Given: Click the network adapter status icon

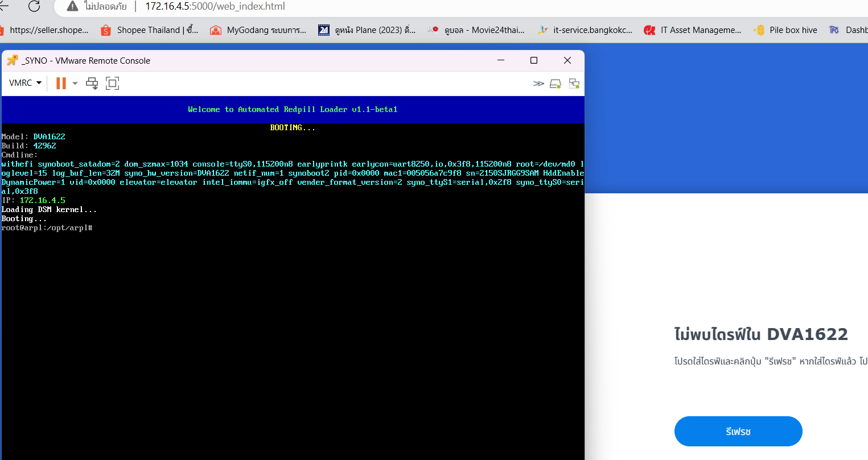Looking at the screenshot, I should coord(574,83).
